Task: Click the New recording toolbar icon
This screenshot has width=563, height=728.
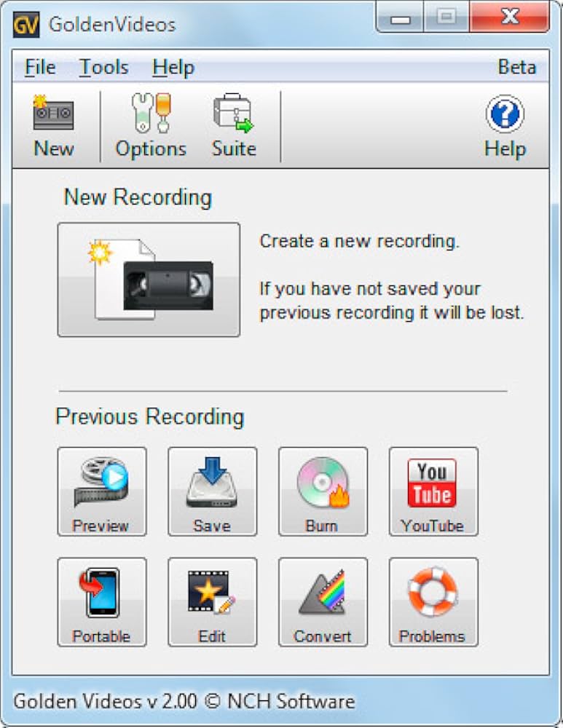Action: click(53, 126)
